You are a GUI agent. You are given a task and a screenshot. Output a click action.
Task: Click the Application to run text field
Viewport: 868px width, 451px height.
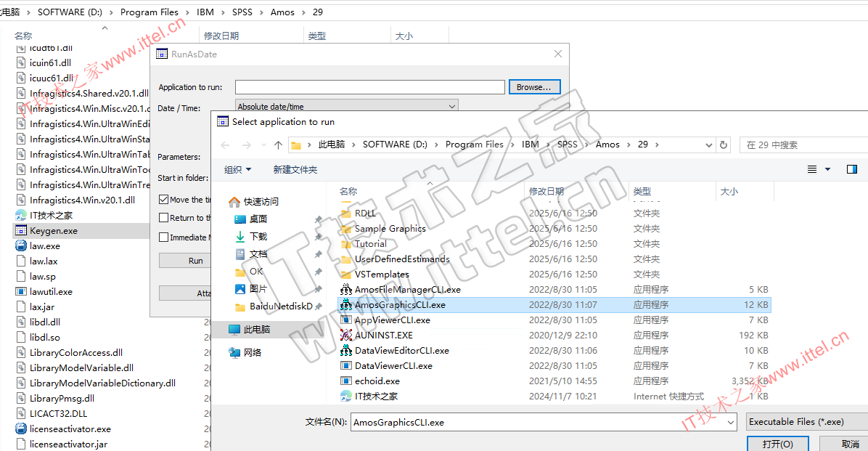point(370,87)
